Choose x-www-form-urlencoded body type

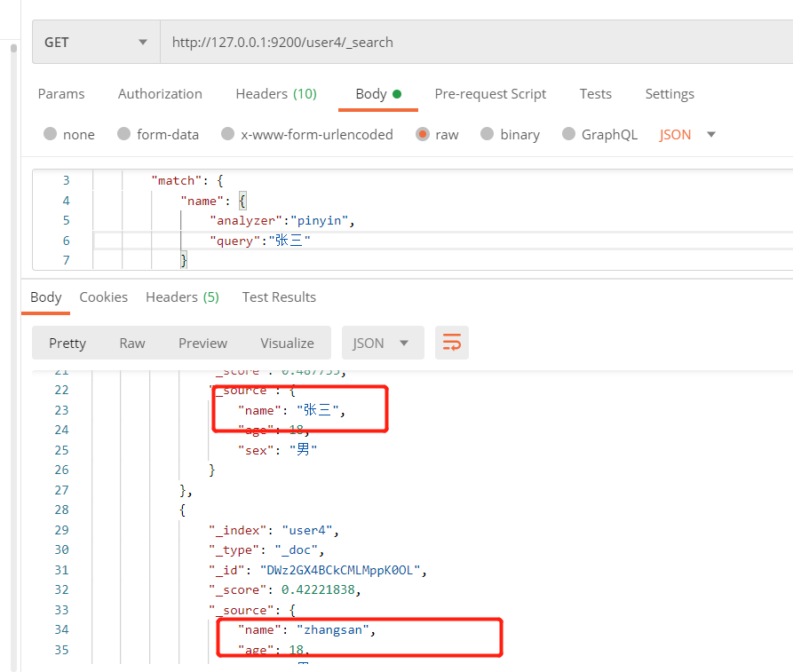click(307, 134)
